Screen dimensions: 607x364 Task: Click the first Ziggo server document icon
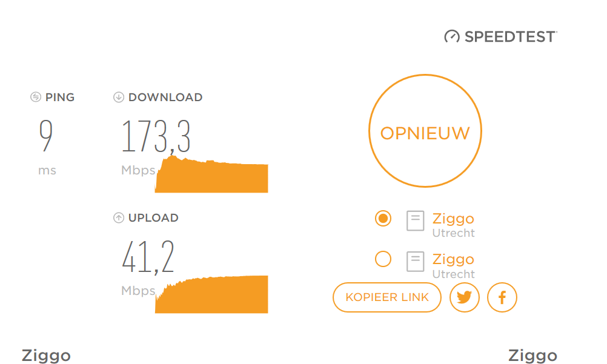[x=415, y=221]
